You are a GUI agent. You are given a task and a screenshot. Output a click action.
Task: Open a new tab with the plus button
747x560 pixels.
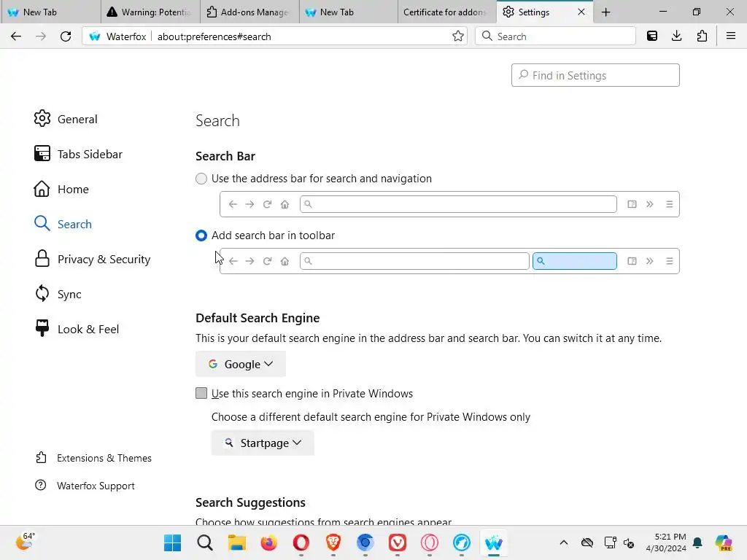coord(606,12)
